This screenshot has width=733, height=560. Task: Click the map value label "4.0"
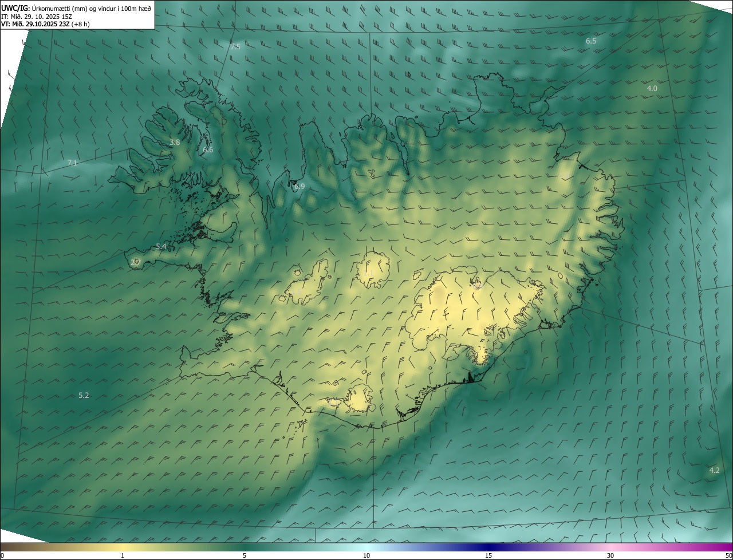[652, 88]
